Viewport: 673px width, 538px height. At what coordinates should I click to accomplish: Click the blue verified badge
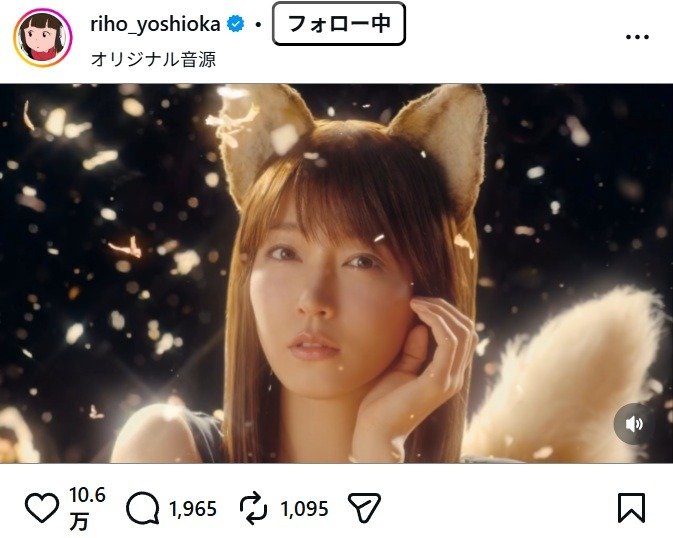[x=236, y=24]
